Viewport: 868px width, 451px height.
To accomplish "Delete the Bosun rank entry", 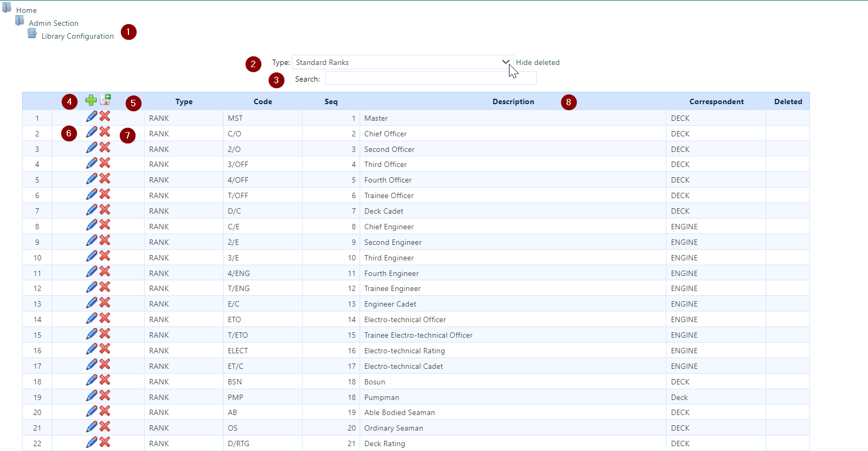I will pyautogui.click(x=105, y=380).
